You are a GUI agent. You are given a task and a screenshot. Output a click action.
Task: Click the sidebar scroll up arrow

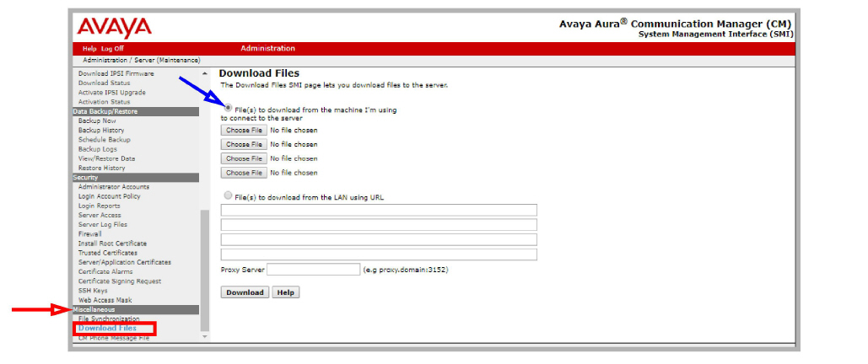205,73
